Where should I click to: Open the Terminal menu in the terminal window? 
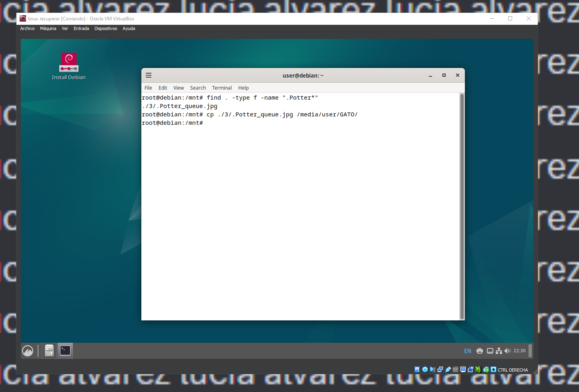222,88
